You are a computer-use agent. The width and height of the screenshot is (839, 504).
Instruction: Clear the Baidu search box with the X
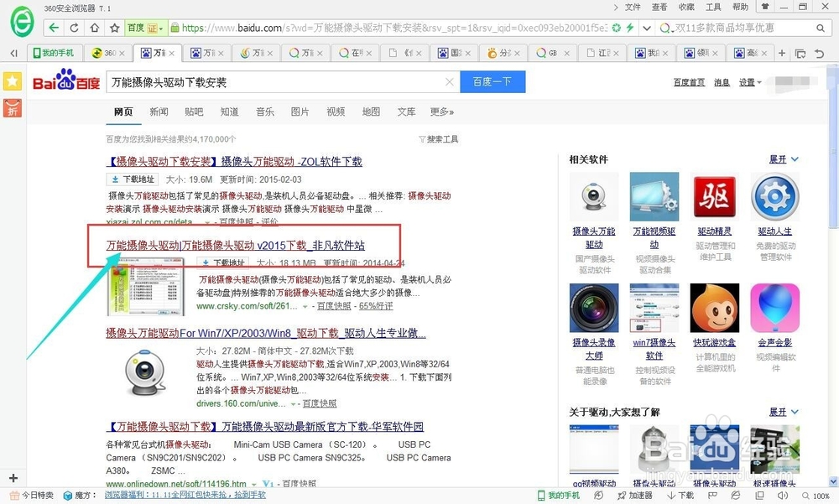pyautogui.click(x=450, y=82)
